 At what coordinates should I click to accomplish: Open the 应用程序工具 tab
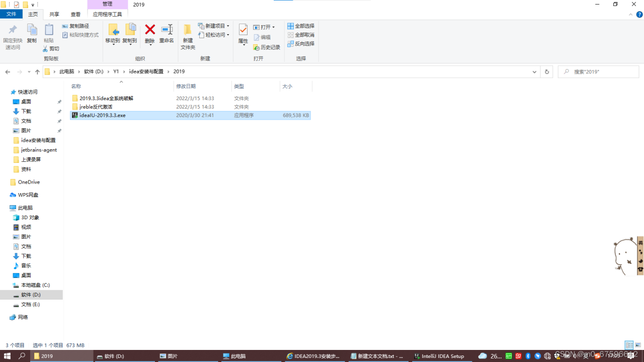108,15
